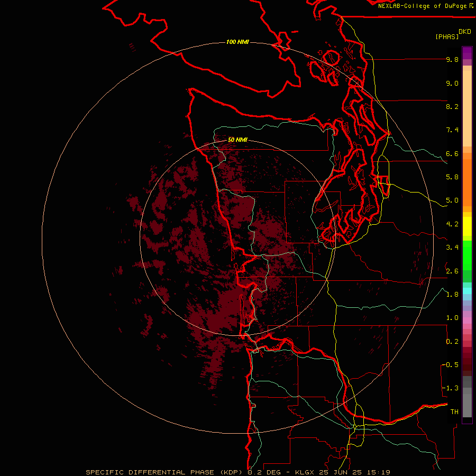The height and width of the screenshot is (476, 476).
Task: Click the 5.8 value on the color scale
Action: pyautogui.click(x=452, y=177)
